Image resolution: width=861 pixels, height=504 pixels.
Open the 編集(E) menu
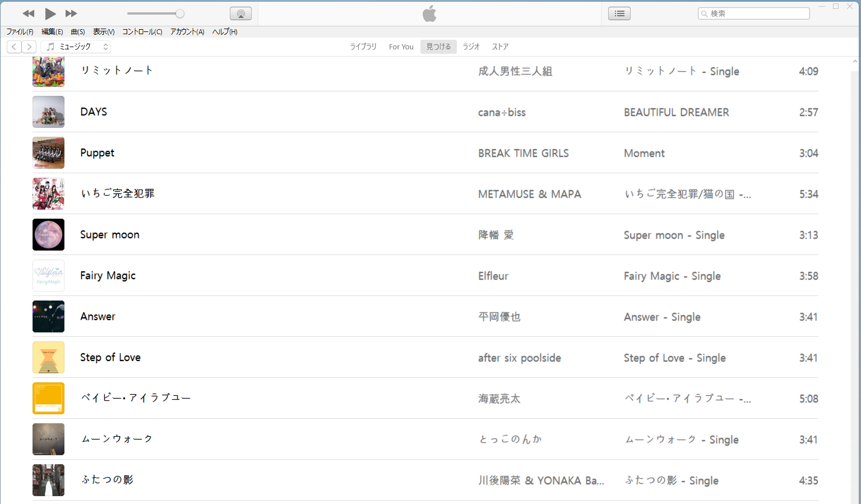pos(52,32)
